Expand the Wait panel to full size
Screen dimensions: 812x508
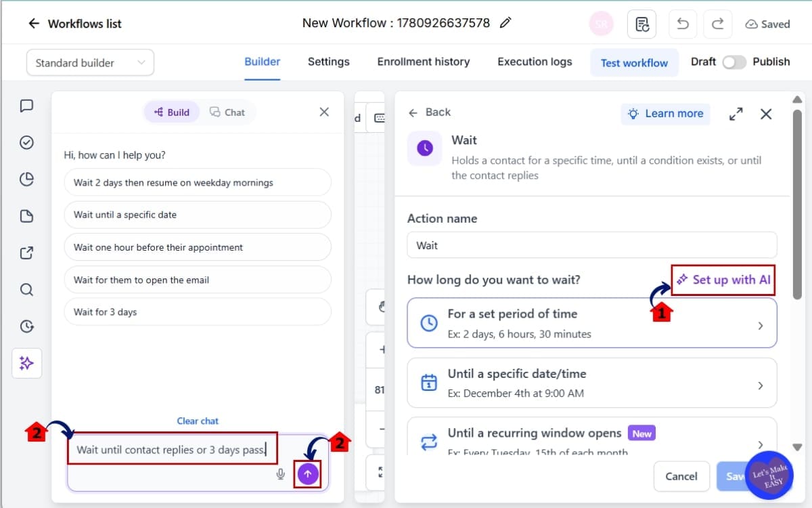tap(736, 114)
